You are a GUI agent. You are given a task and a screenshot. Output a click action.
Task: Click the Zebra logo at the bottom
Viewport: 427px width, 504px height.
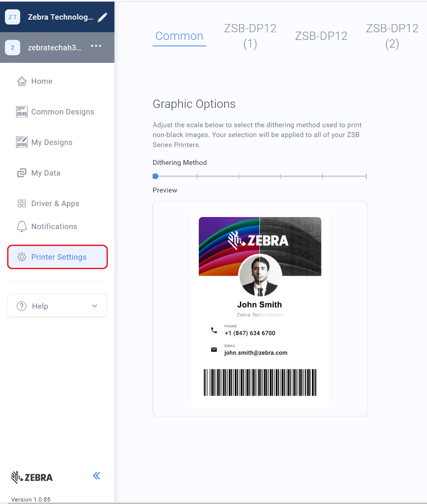31,477
